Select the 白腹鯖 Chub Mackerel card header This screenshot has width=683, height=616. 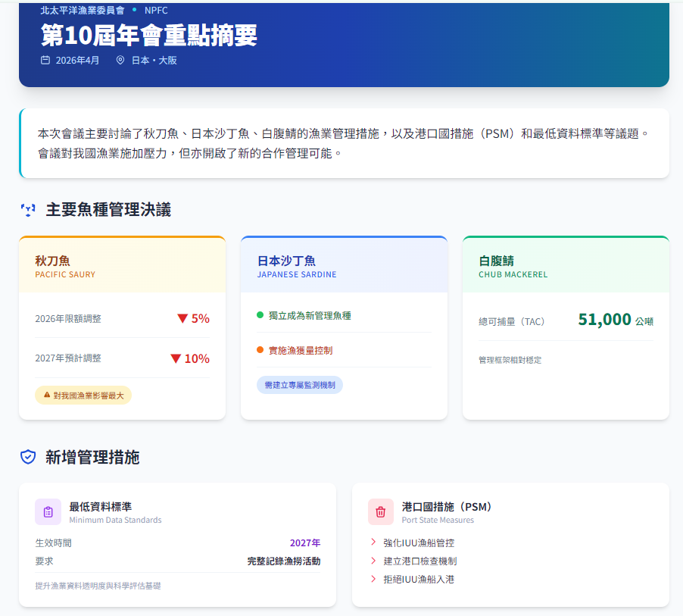(566, 265)
